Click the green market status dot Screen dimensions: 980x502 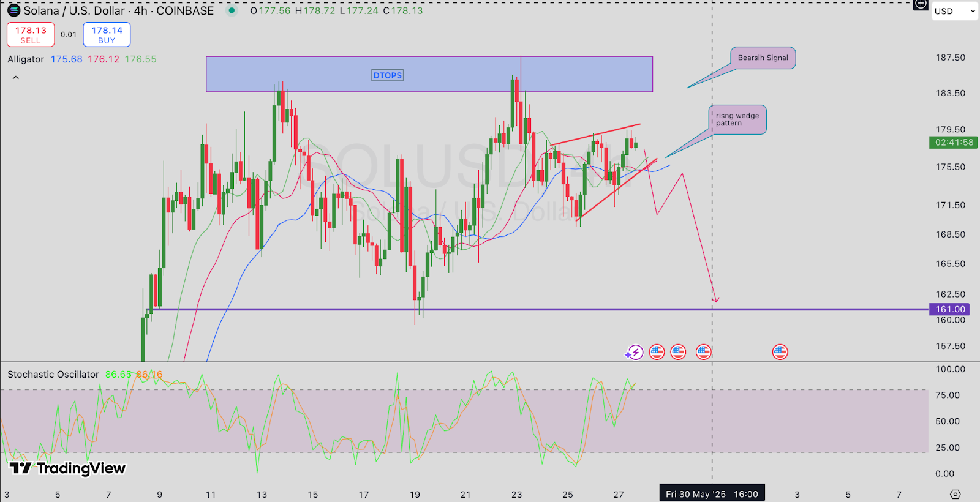pos(232,10)
